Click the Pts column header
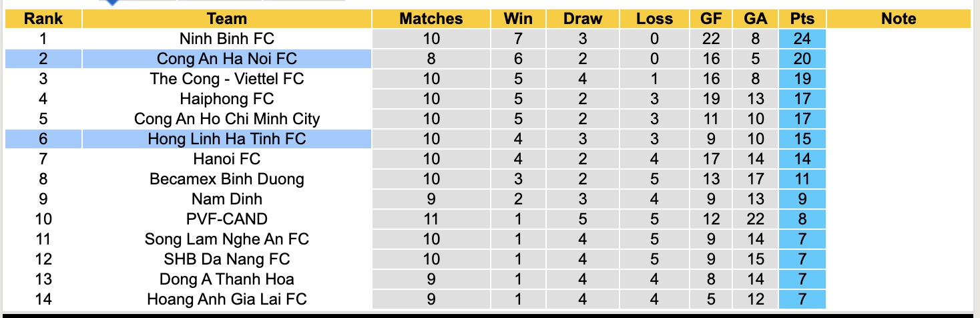Screen dimensions: 980x318 tap(802, 19)
